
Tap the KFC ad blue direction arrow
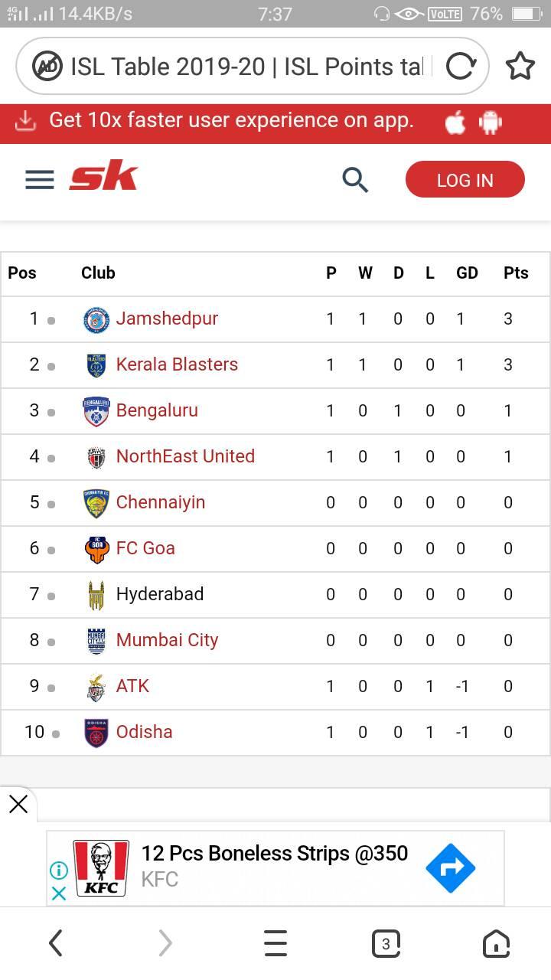[x=450, y=867]
